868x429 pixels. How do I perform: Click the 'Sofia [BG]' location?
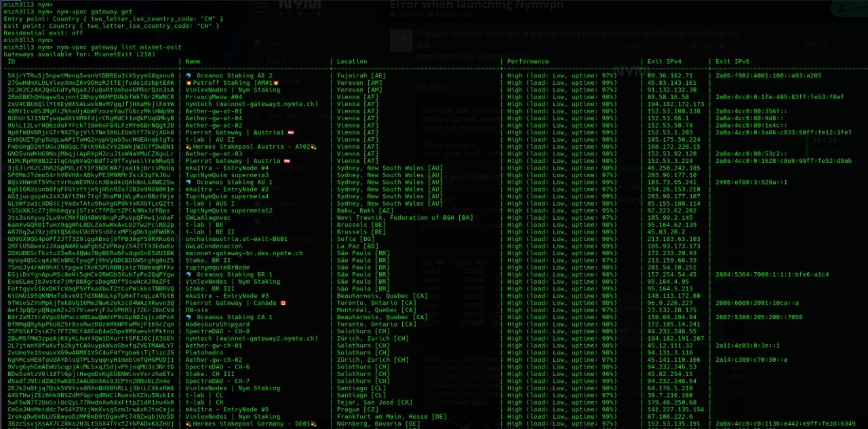click(x=356, y=239)
